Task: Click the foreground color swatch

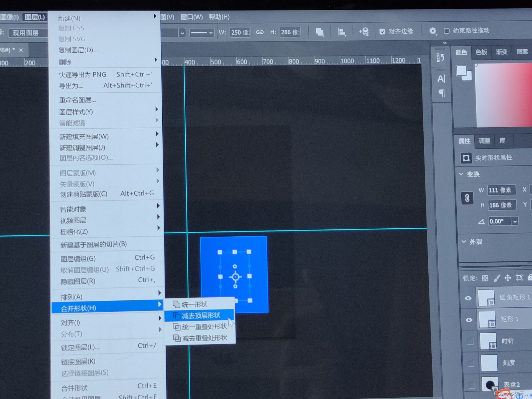Action: pyautogui.click(x=461, y=70)
